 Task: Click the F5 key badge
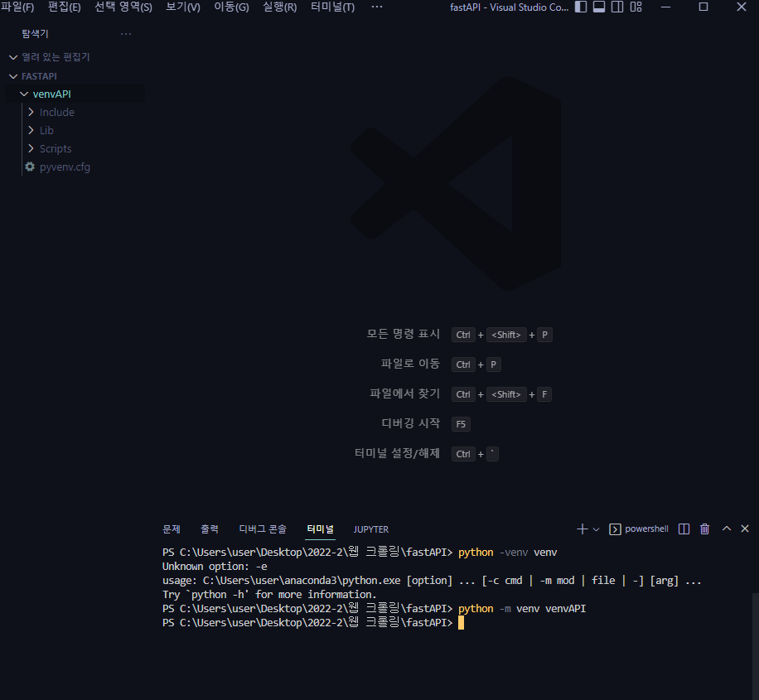coord(461,424)
